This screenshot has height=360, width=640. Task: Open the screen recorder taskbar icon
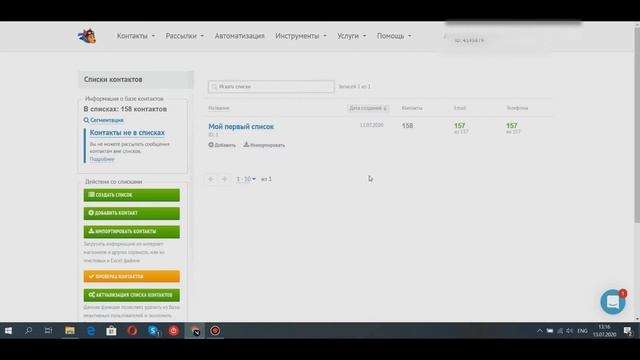point(215,331)
